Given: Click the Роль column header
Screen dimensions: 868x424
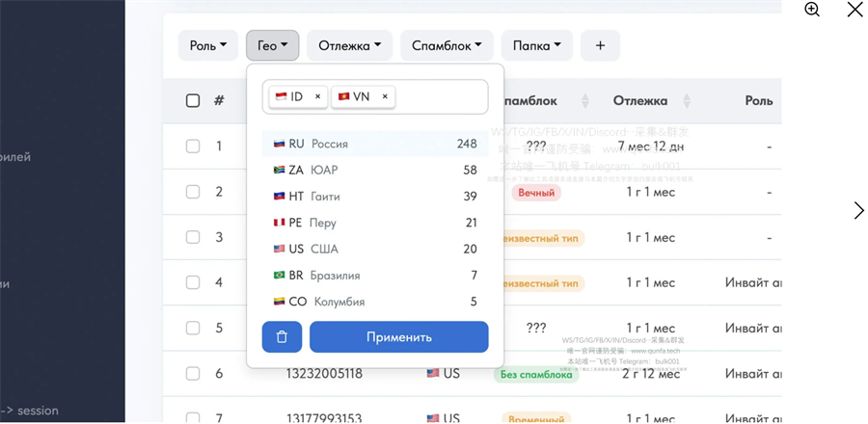Looking at the screenshot, I should tap(758, 101).
